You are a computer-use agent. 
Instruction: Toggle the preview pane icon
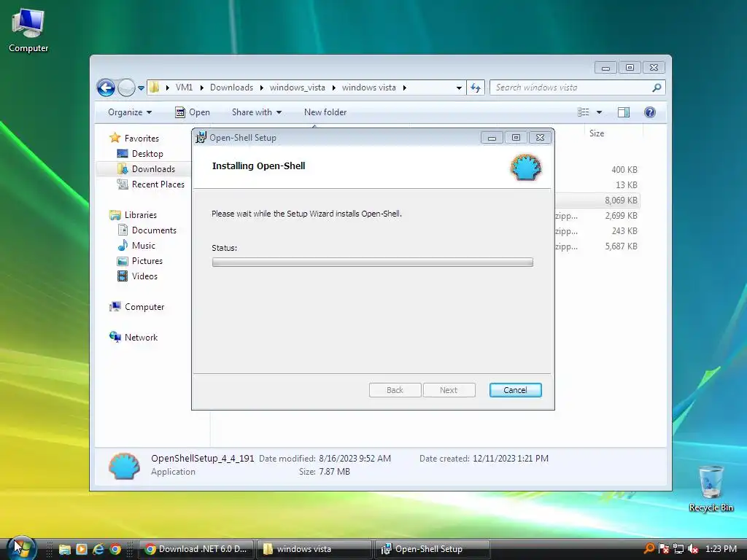[x=623, y=112]
